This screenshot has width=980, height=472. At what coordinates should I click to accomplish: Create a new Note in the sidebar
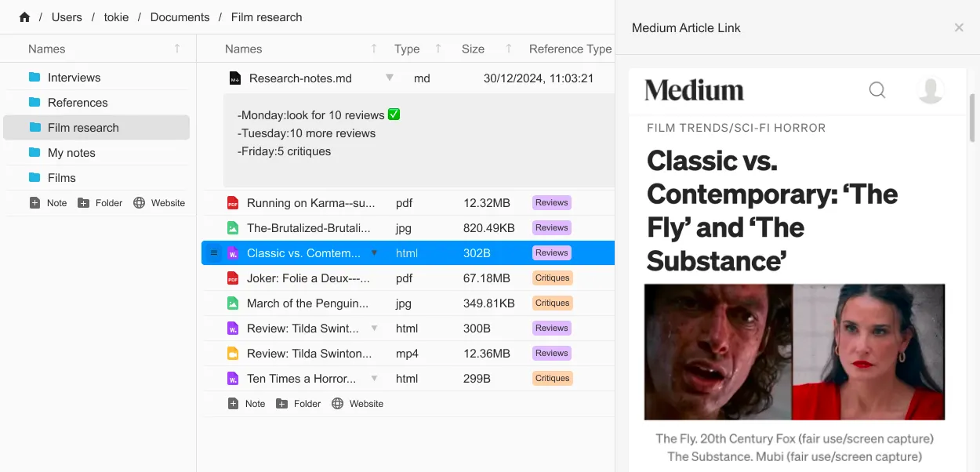(x=49, y=203)
